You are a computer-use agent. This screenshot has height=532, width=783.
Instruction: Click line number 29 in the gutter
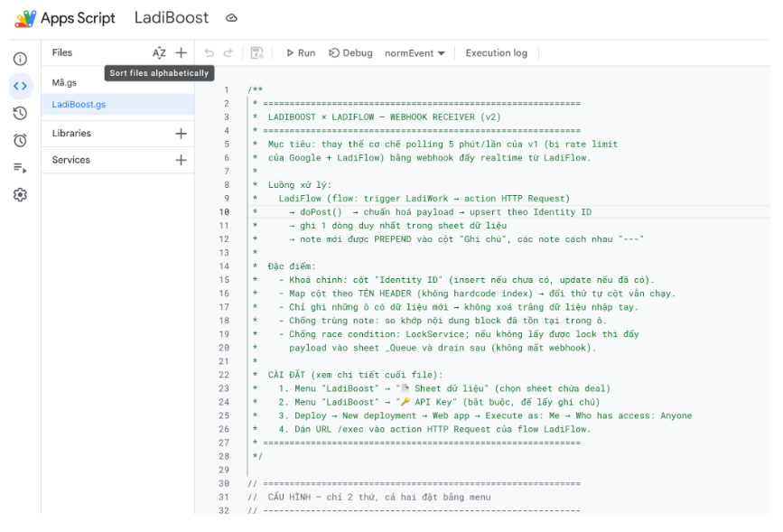click(224, 470)
